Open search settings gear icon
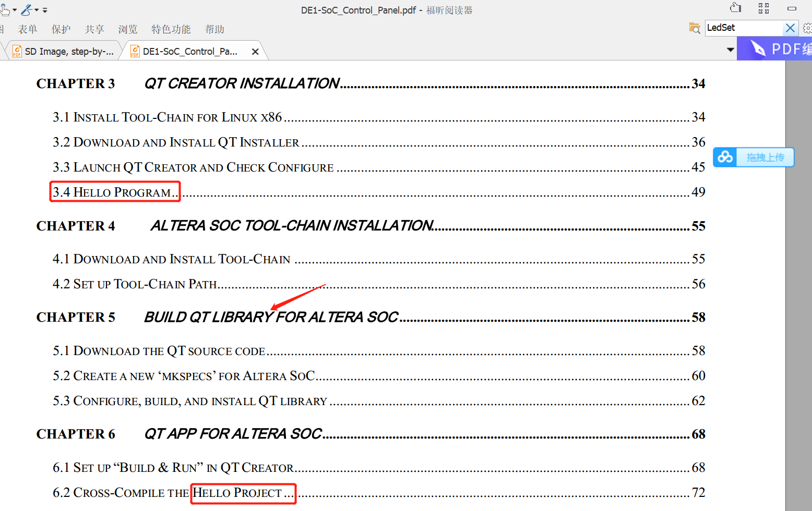 point(807,28)
